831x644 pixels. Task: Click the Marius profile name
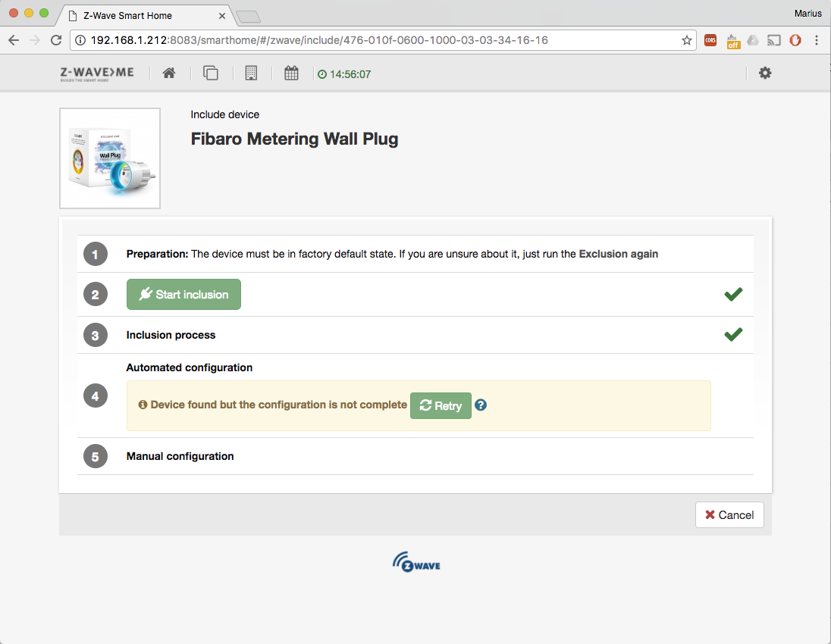807,14
